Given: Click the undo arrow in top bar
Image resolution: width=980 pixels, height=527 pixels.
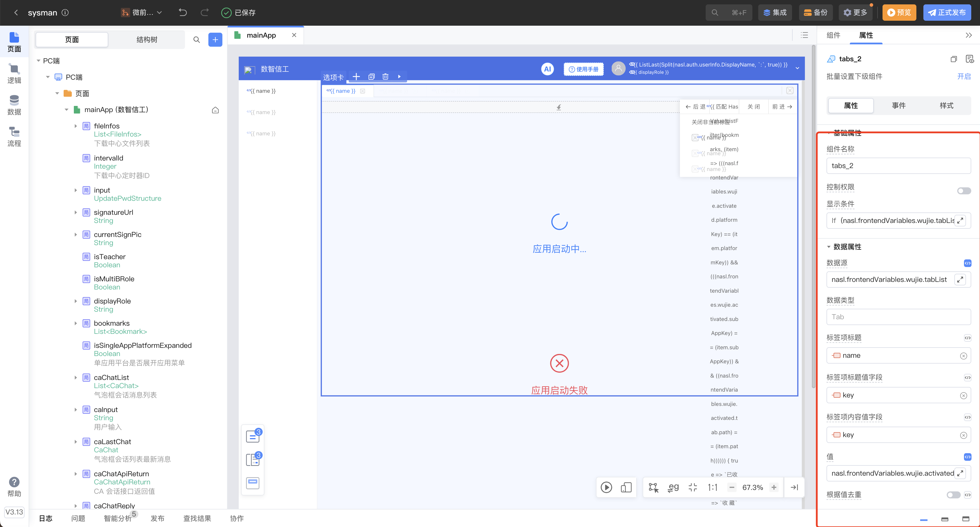Looking at the screenshot, I should click(183, 13).
